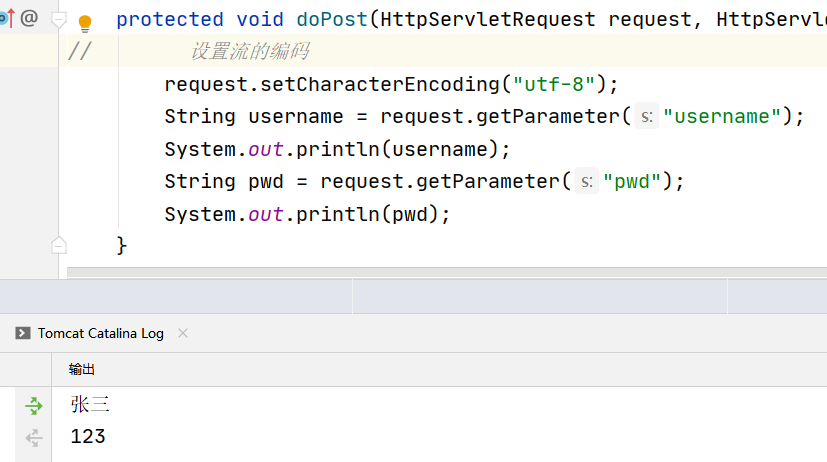Click the commented line 设置流的编码
The width and height of the screenshot is (827, 462).
point(249,52)
